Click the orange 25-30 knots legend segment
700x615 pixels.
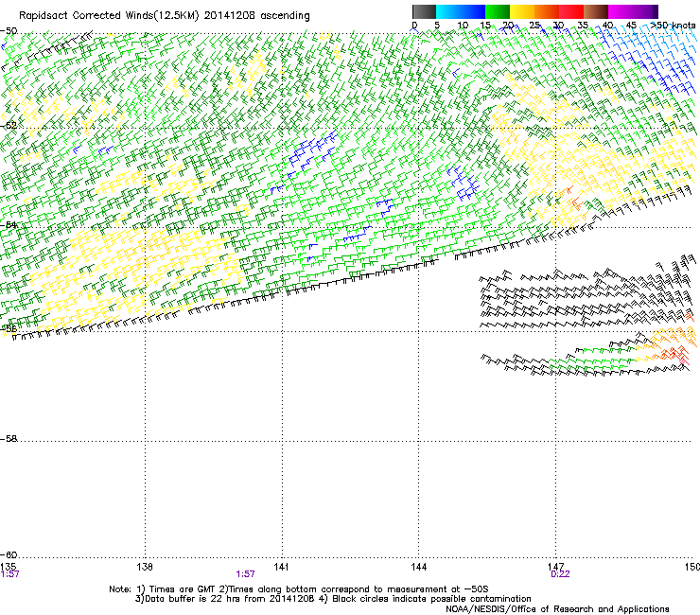click(547, 11)
